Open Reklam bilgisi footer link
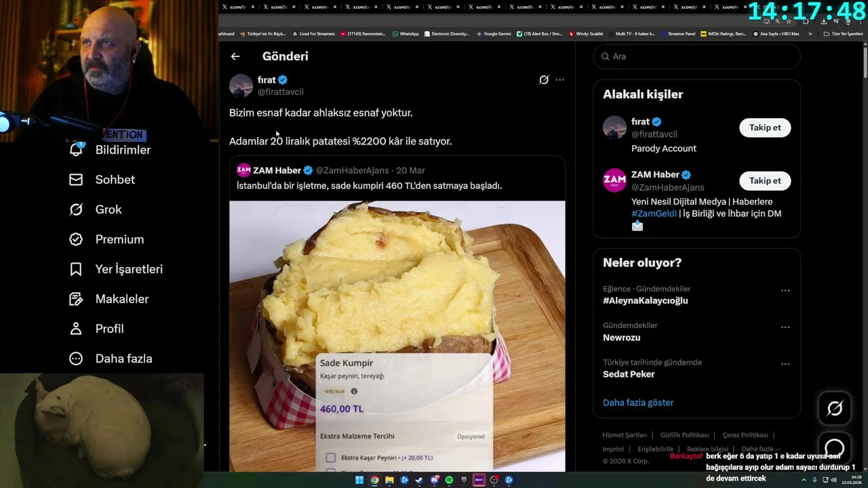 [707, 449]
